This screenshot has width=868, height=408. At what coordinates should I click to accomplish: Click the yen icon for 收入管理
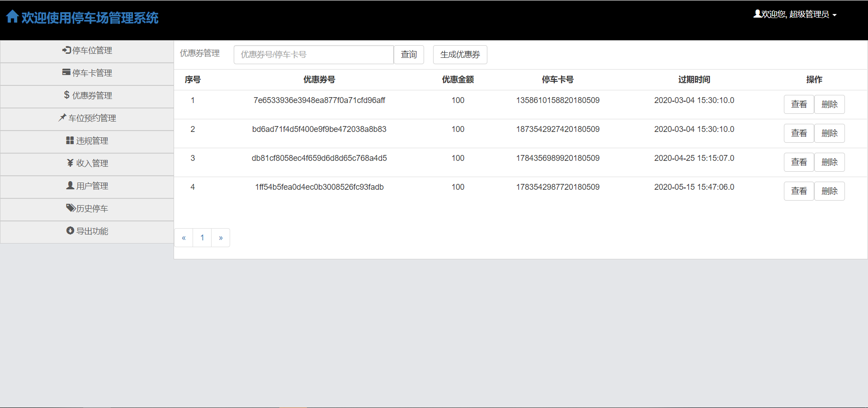(70, 163)
